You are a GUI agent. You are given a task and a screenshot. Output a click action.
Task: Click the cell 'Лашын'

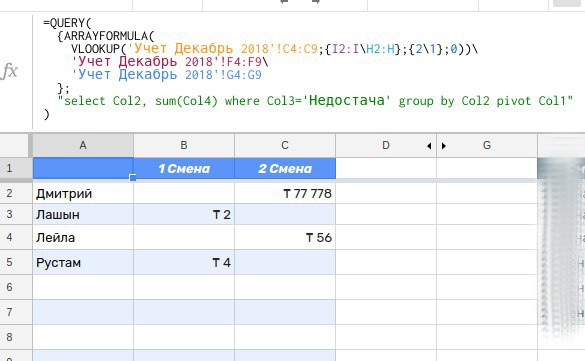point(83,214)
